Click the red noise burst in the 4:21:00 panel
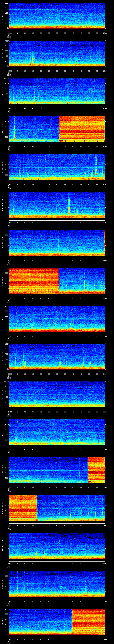Viewport: 114px width, 644px height. pyautogui.click(x=34, y=280)
